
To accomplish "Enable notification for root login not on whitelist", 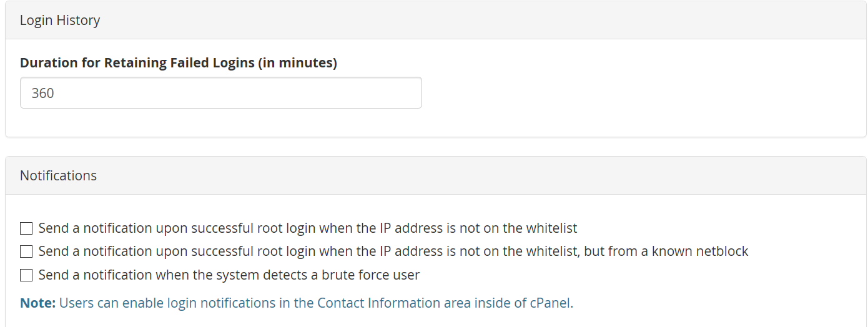I will (x=26, y=228).
